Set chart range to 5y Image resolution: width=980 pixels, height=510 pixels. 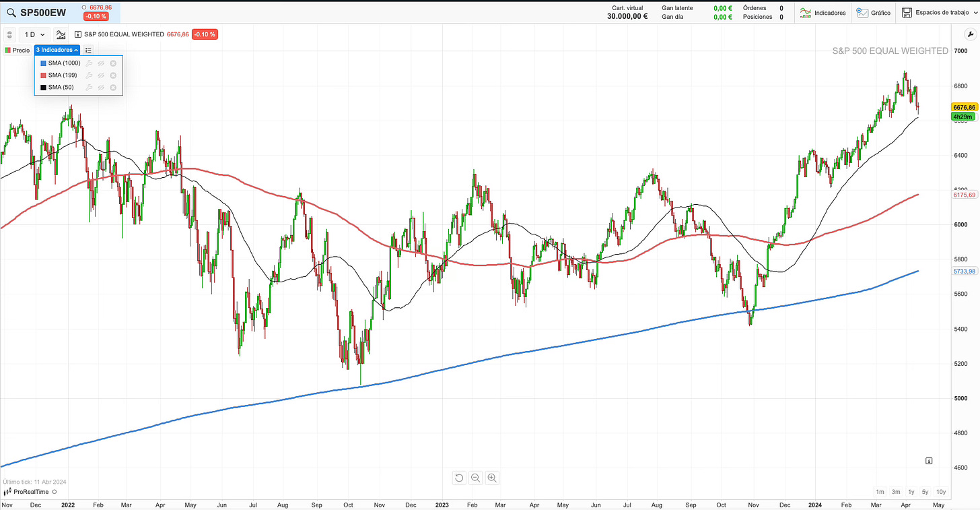point(925,492)
